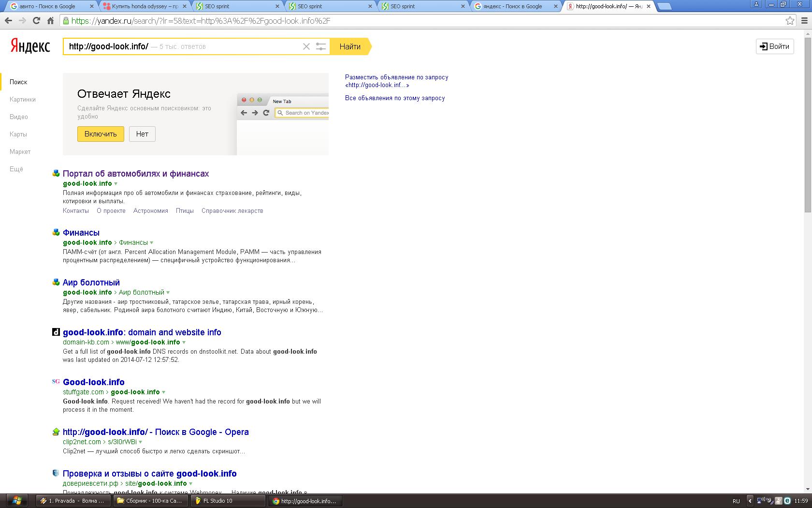Switch to Купить honda odyssey tab
Screen dimensions: 812x508
tap(145, 6)
